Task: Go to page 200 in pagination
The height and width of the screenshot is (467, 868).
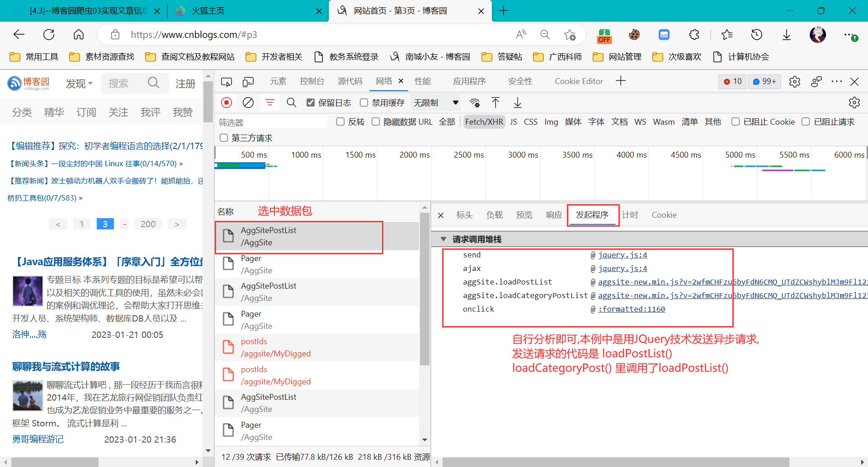Action: pos(148,224)
